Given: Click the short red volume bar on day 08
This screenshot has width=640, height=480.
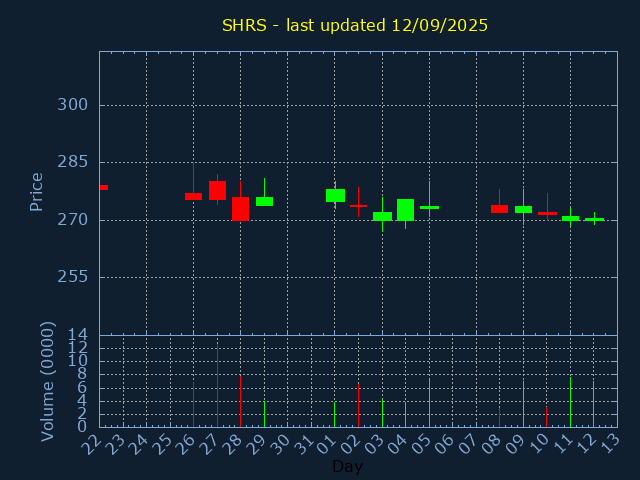Looking at the screenshot, I should [499, 418].
